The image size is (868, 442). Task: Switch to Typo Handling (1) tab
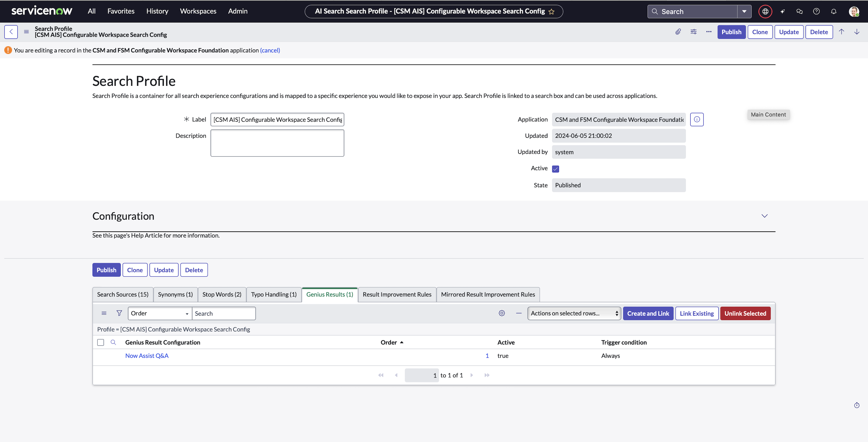pyautogui.click(x=274, y=294)
